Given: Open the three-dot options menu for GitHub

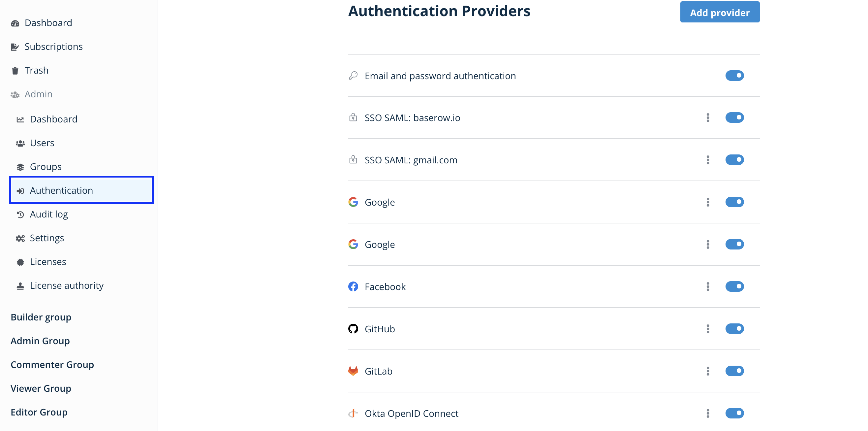Looking at the screenshot, I should 708,328.
